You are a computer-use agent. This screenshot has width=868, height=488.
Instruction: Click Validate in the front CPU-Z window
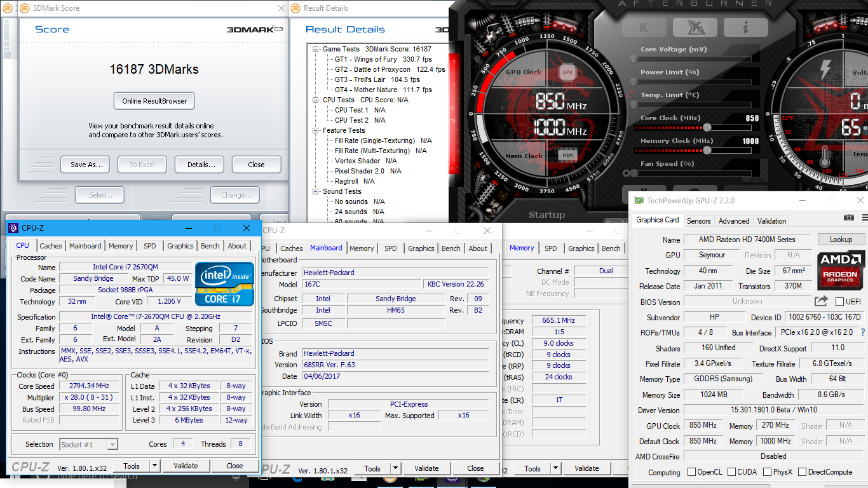[186, 466]
